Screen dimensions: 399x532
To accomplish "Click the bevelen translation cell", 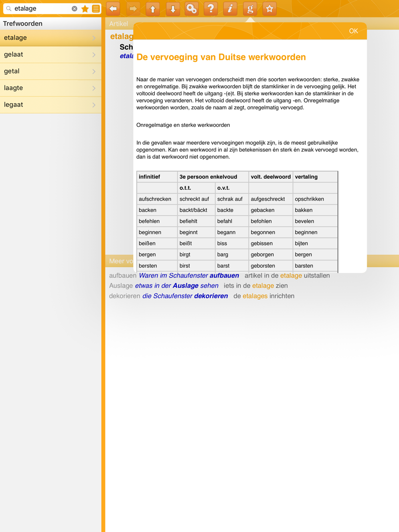I will coord(316,221).
